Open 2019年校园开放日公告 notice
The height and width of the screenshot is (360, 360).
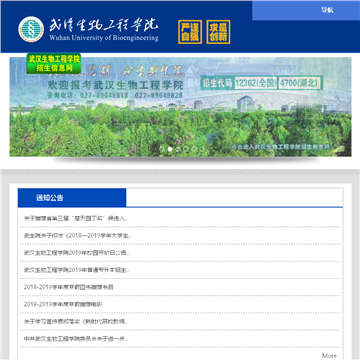pos(76,253)
